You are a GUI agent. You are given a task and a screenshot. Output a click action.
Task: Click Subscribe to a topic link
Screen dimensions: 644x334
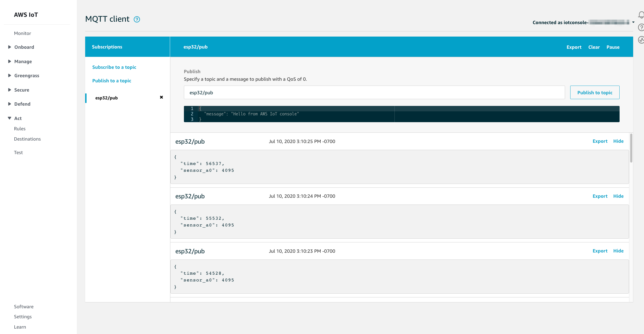point(114,67)
